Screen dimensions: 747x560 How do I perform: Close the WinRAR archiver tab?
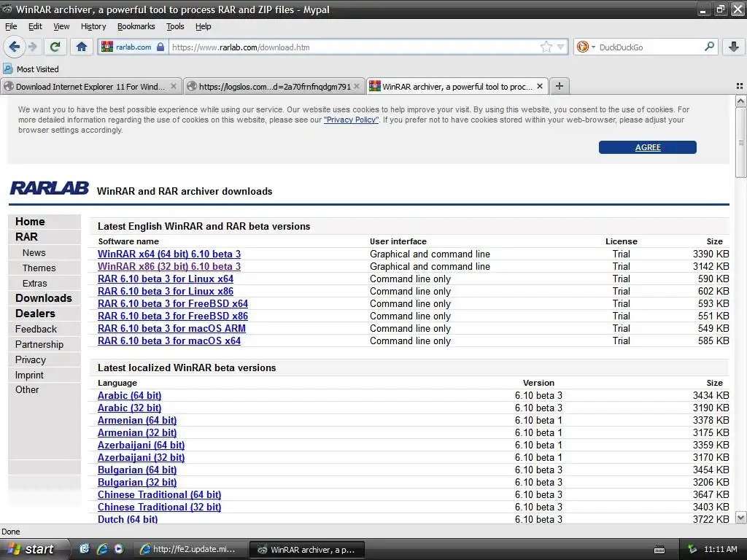(x=540, y=86)
